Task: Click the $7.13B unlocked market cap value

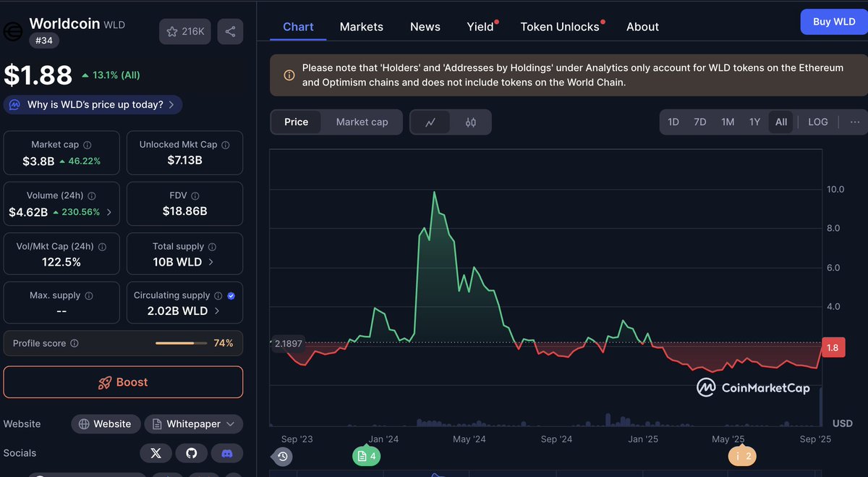Action: tap(184, 159)
